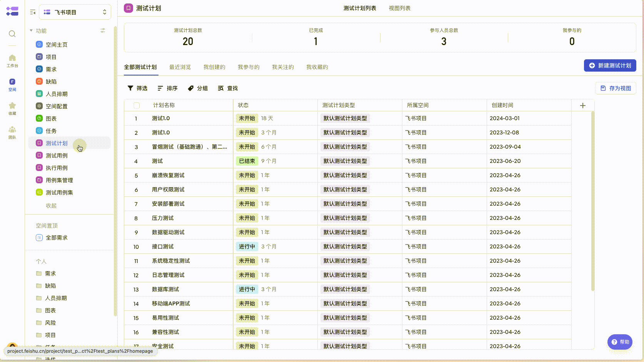This screenshot has height=362, width=644.
Task: Open the 团队 team icon
Action: (x=12, y=132)
